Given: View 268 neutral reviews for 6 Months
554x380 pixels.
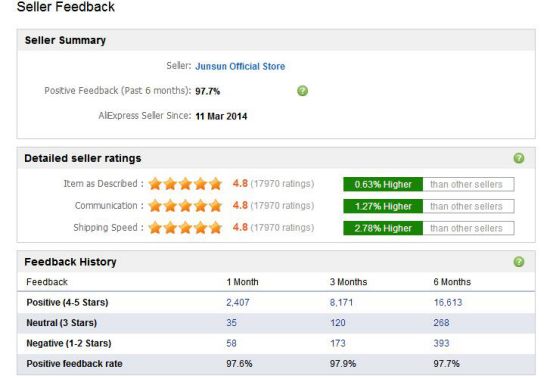Looking at the screenshot, I should [441, 323].
